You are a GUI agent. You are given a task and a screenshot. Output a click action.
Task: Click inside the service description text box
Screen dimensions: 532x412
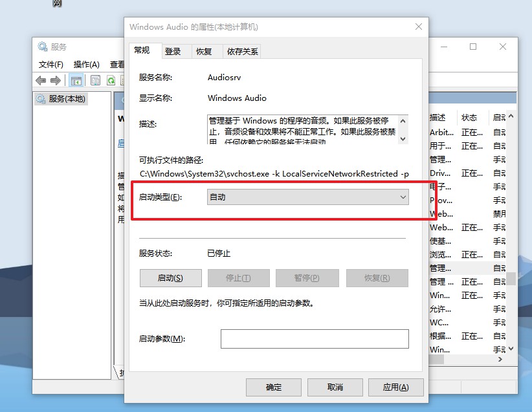tap(302, 129)
